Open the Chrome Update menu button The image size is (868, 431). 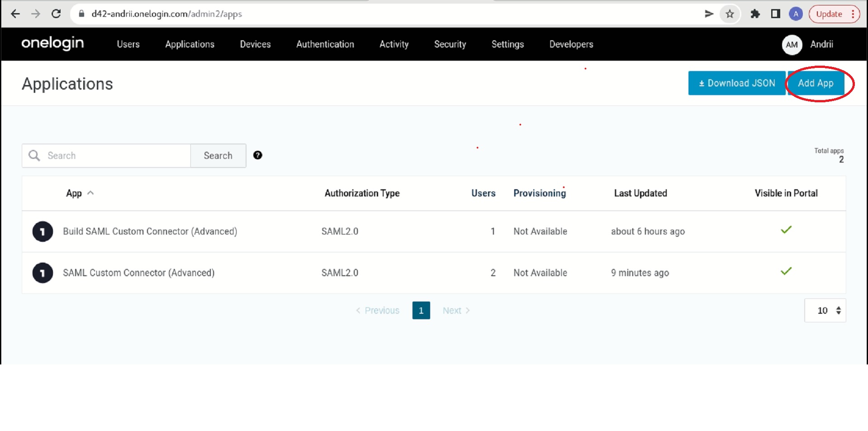coord(834,14)
